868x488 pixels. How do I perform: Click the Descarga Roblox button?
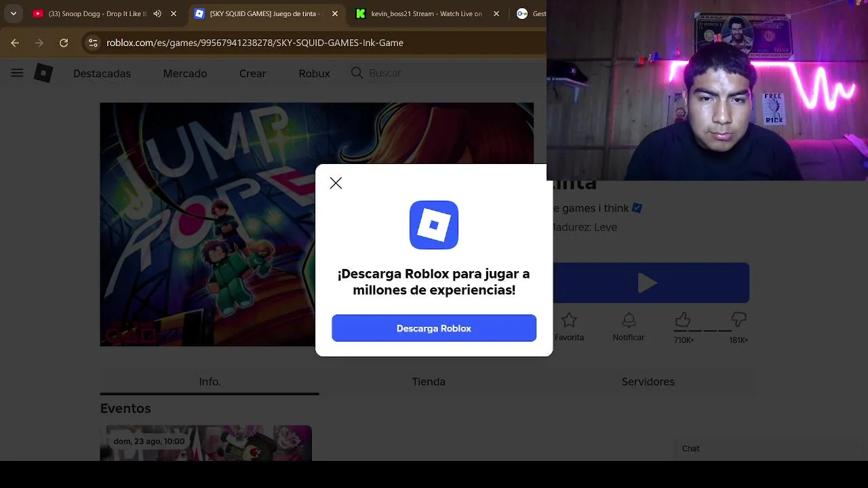434,328
